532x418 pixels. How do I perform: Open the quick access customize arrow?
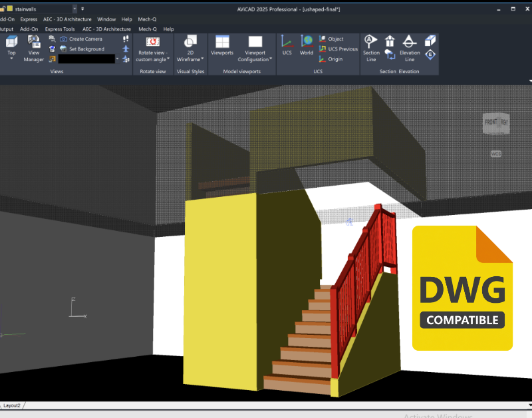pyautogui.click(x=82, y=9)
